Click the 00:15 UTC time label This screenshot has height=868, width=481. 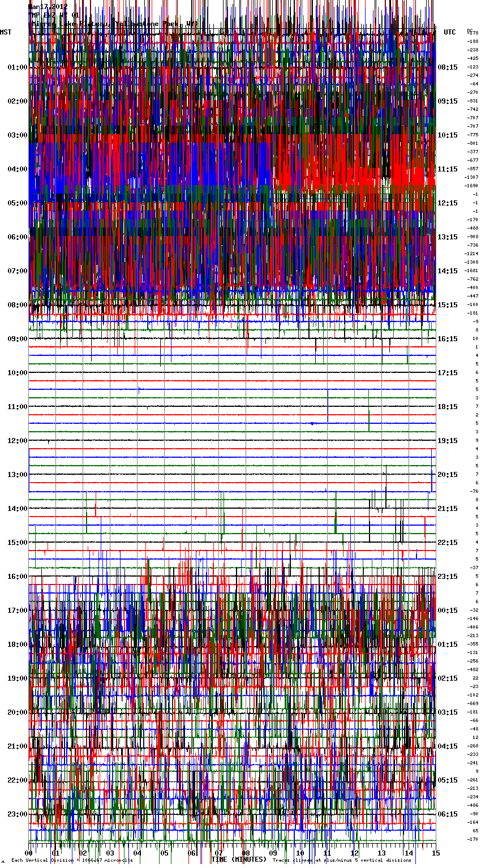(x=448, y=611)
